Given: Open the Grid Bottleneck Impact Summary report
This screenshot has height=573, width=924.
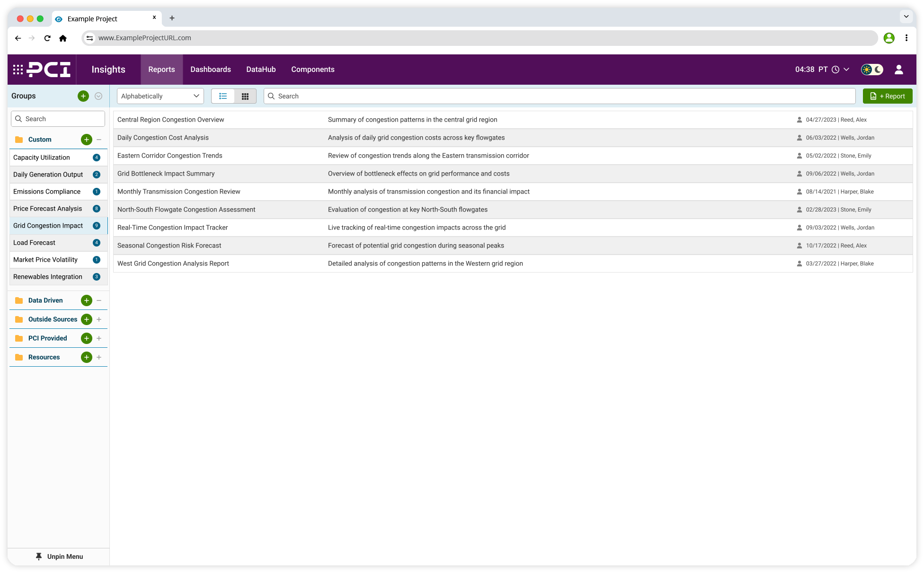Looking at the screenshot, I should (x=166, y=173).
